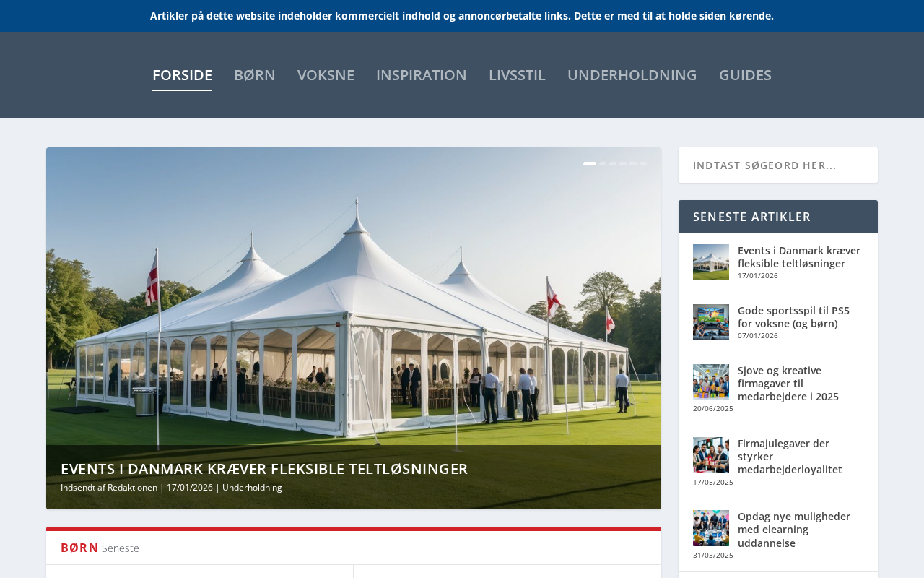The width and height of the screenshot is (924, 578).
Task: Open thumbnail for 'Events i Danmark' sidebar article
Action: [711, 262]
